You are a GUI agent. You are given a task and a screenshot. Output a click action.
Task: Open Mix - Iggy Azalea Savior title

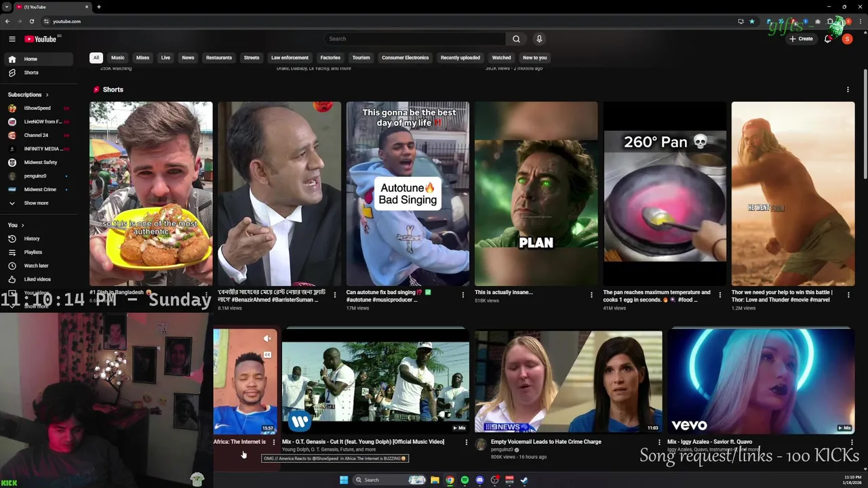[x=709, y=442]
